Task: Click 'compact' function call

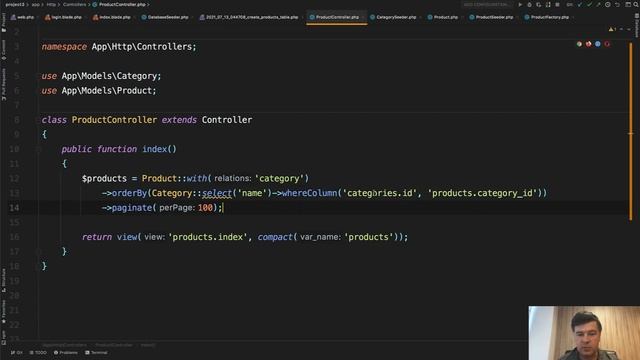Action: tap(275, 237)
